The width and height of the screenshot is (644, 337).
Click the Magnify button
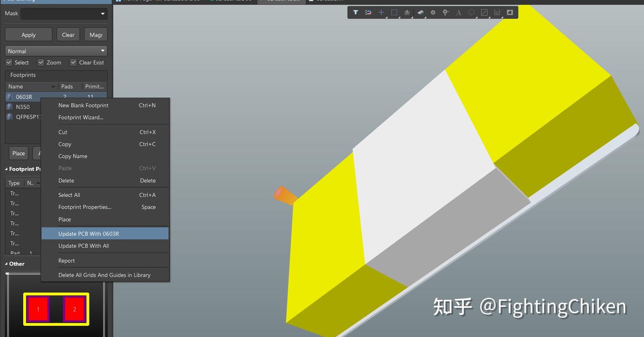96,35
